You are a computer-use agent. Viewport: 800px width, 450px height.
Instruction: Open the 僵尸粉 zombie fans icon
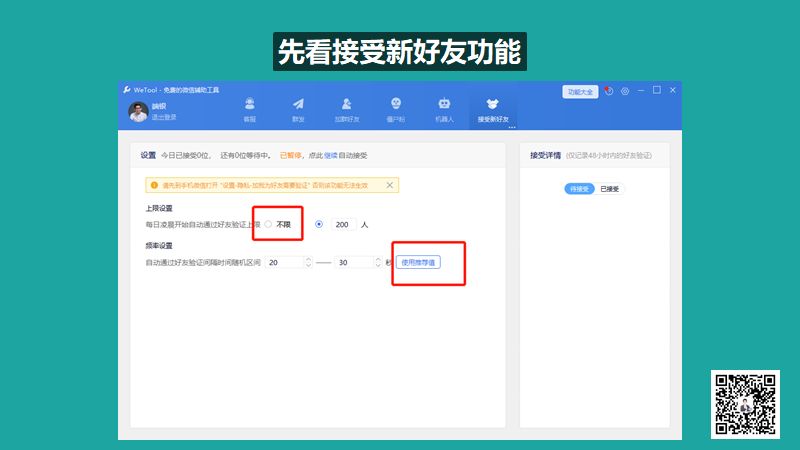[x=396, y=108]
